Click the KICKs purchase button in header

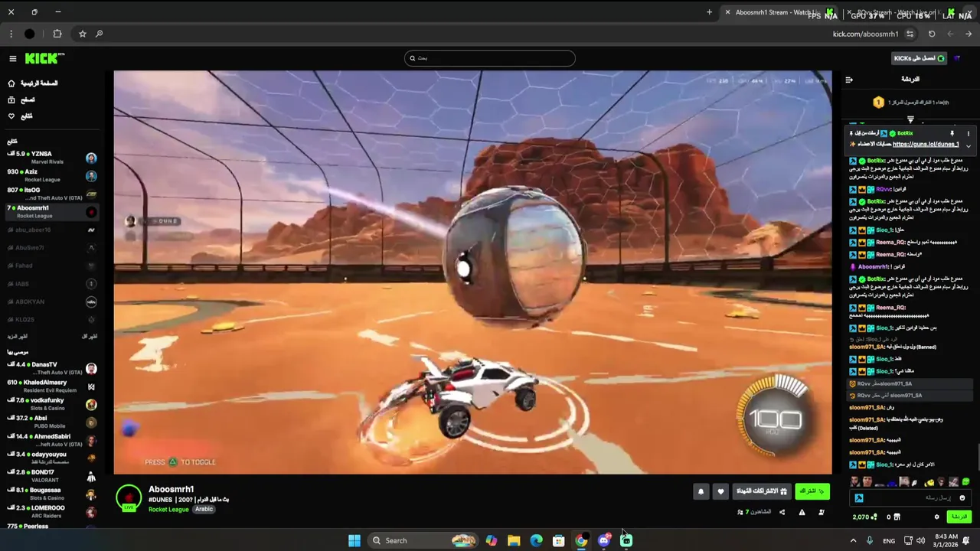(920, 59)
